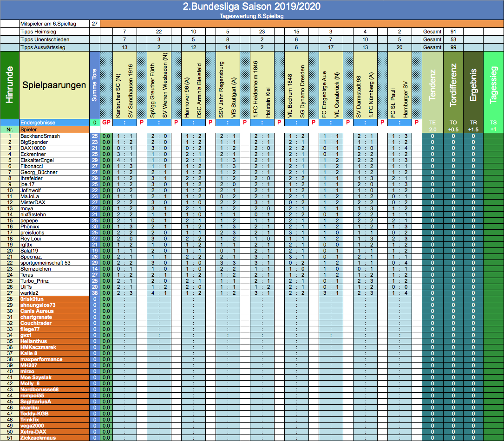Image resolution: width=504 pixels, height=441 pixels.
Task: Click the 'Mitspieler am 6.Spieltag' cell
Action: tap(54, 24)
